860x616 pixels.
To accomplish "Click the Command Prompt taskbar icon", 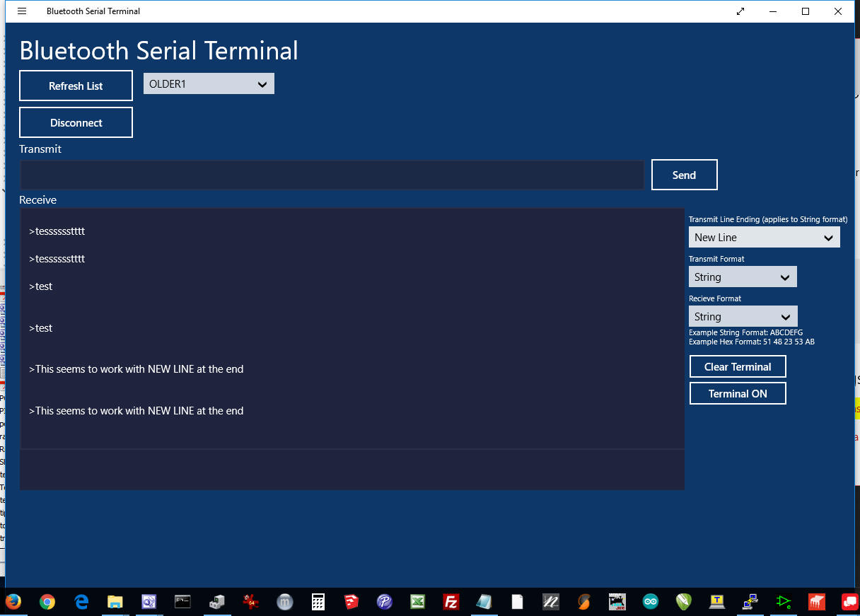I will point(183,601).
